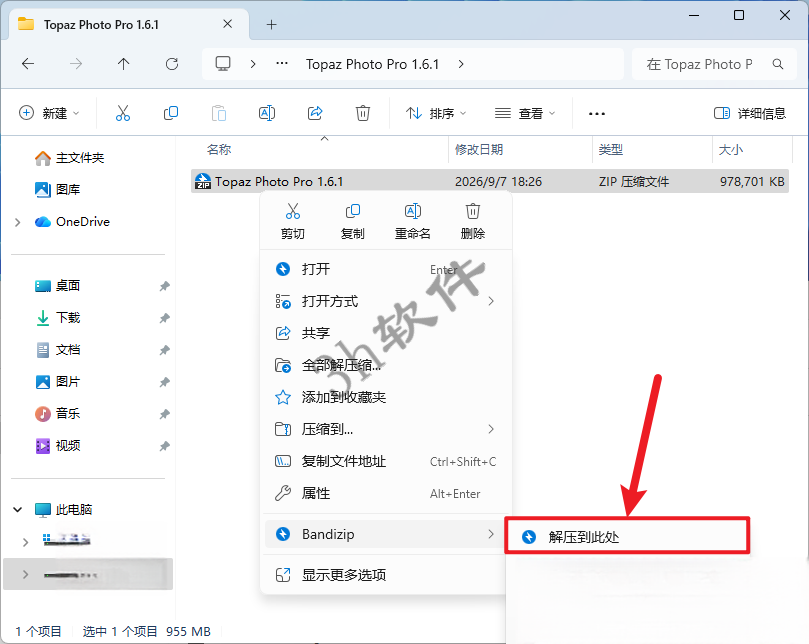Open 图片 in the sidebar
The image size is (809, 644).
(x=58, y=381)
